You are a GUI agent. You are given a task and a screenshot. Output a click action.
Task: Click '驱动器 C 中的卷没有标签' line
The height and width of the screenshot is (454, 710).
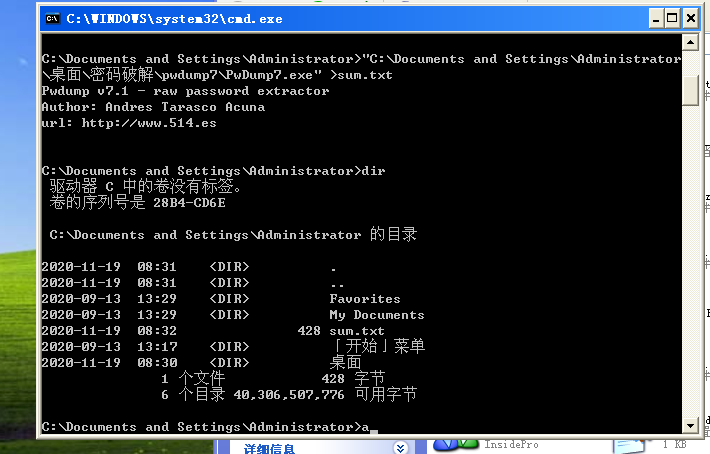click(x=145, y=186)
